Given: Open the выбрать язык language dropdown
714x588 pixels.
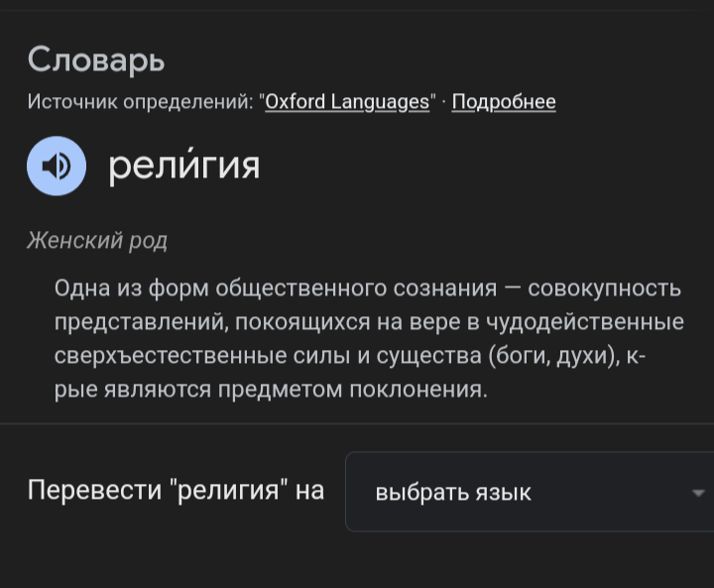Looking at the screenshot, I should 530,492.
